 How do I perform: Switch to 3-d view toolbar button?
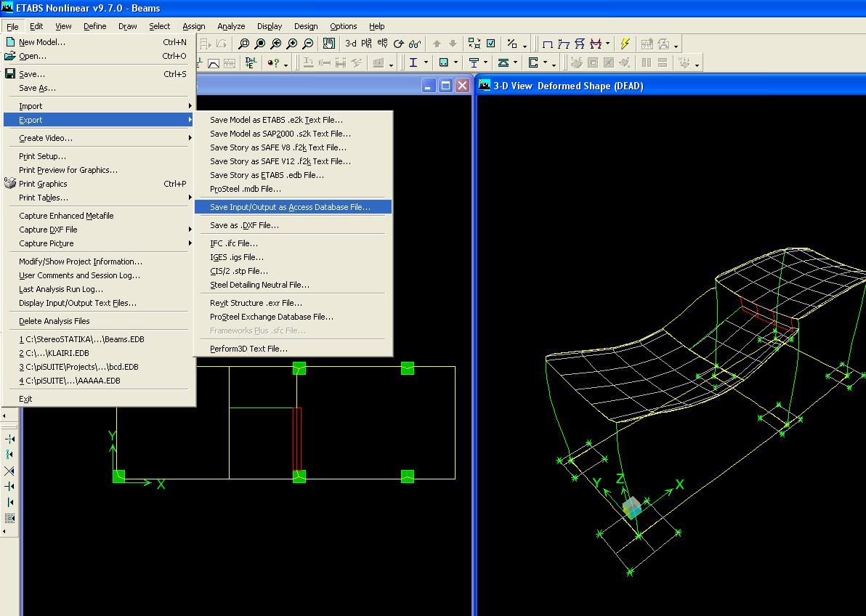(351, 44)
